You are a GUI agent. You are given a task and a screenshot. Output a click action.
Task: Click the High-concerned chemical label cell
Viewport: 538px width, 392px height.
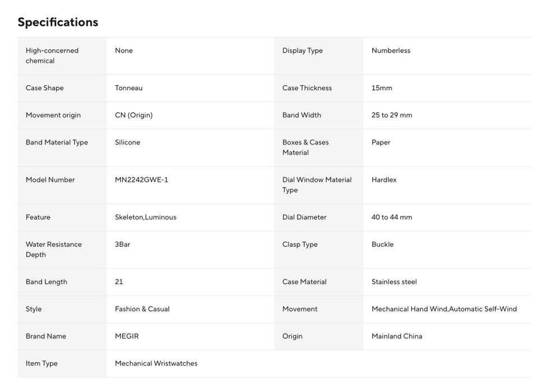(x=62, y=56)
